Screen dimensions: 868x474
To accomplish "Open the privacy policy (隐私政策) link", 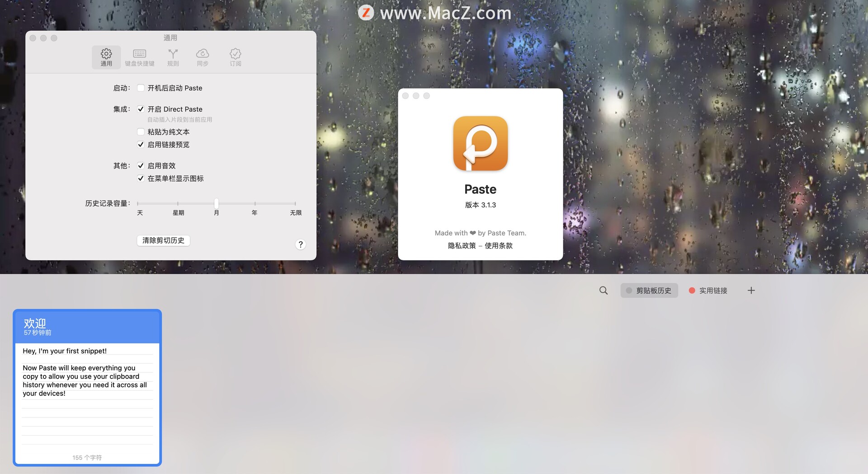I will [462, 245].
